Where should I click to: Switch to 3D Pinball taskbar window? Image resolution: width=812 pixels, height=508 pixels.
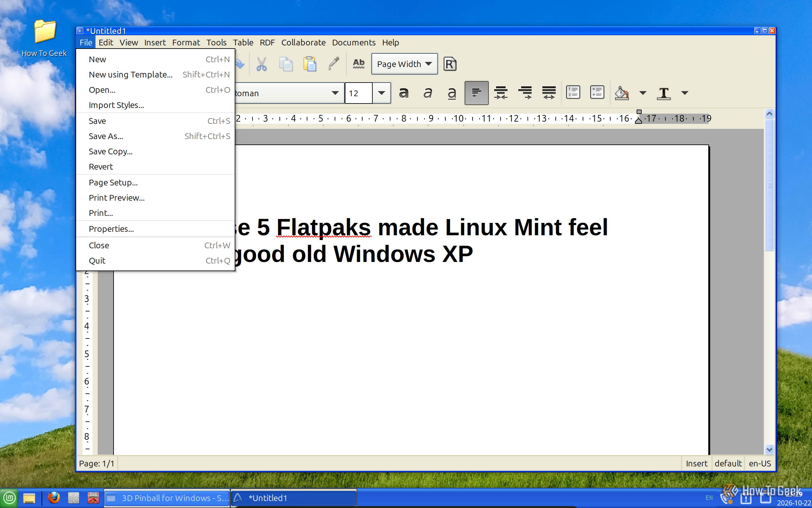pos(167,498)
